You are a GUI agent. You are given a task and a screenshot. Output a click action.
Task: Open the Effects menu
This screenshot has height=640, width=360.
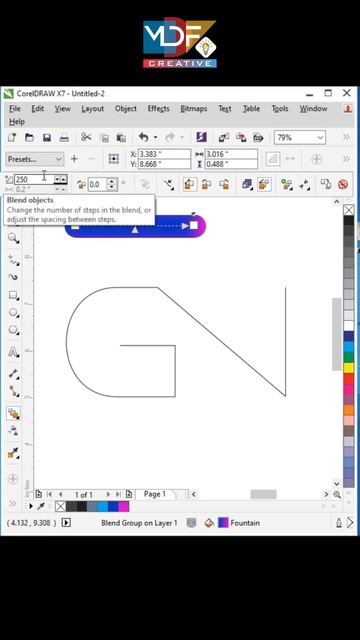pos(158,109)
